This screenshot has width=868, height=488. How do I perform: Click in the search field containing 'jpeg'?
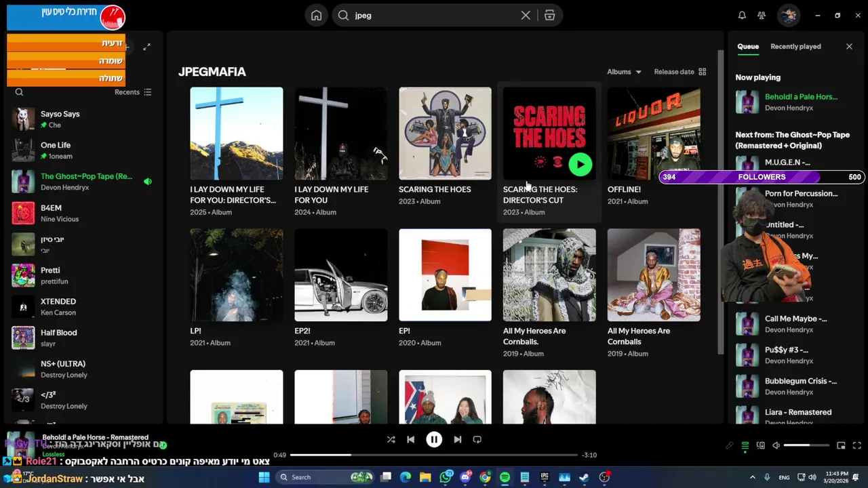tap(434, 15)
